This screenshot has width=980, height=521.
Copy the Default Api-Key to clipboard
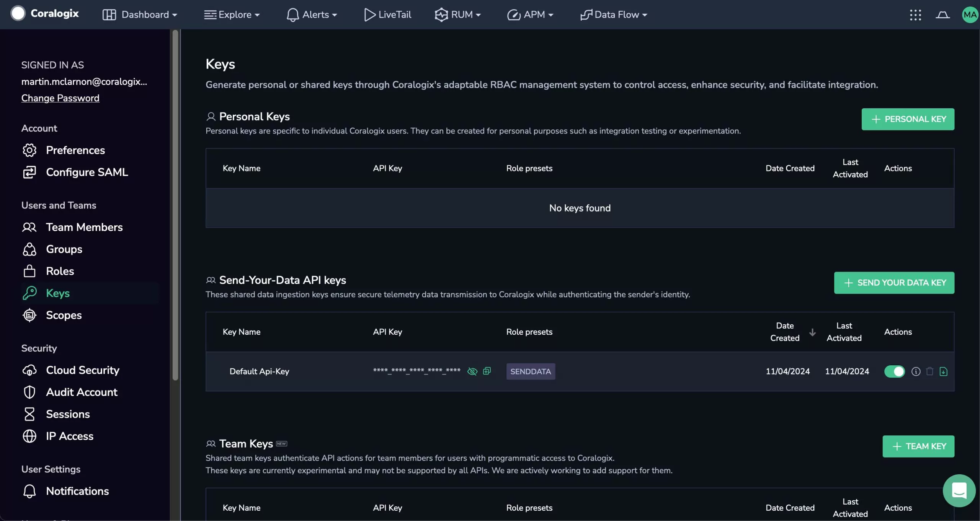(x=487, y=371)
